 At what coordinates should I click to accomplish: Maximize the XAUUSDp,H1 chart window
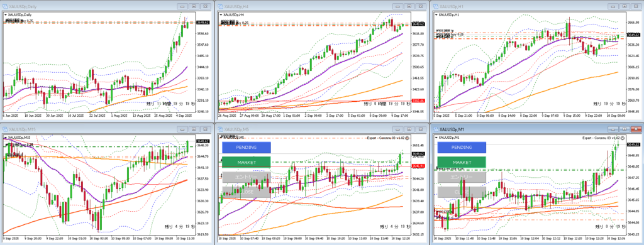(625, 6)
